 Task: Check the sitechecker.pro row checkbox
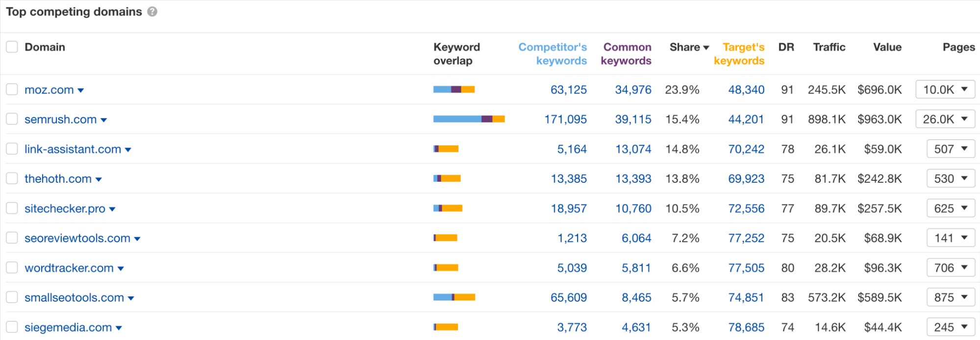(12, 208)
